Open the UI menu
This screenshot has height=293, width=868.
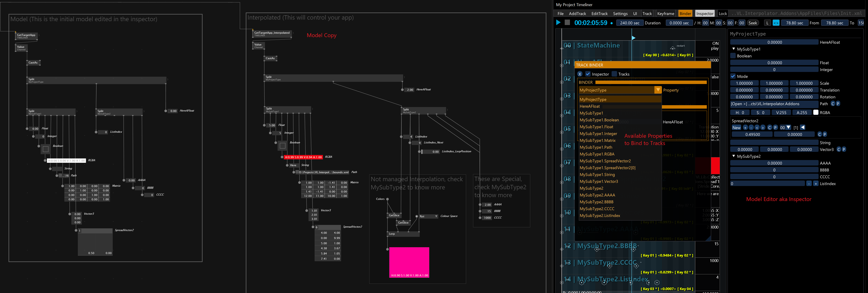coord(635,13)
